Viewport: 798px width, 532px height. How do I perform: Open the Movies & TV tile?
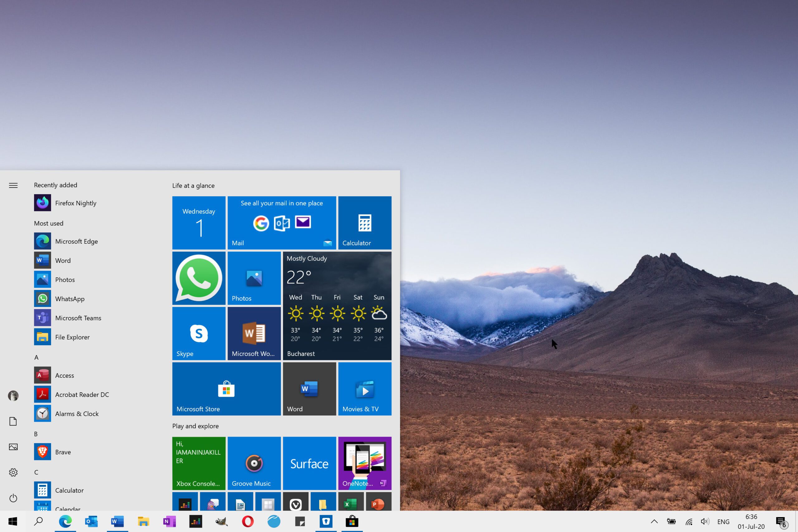pos(365,389)
